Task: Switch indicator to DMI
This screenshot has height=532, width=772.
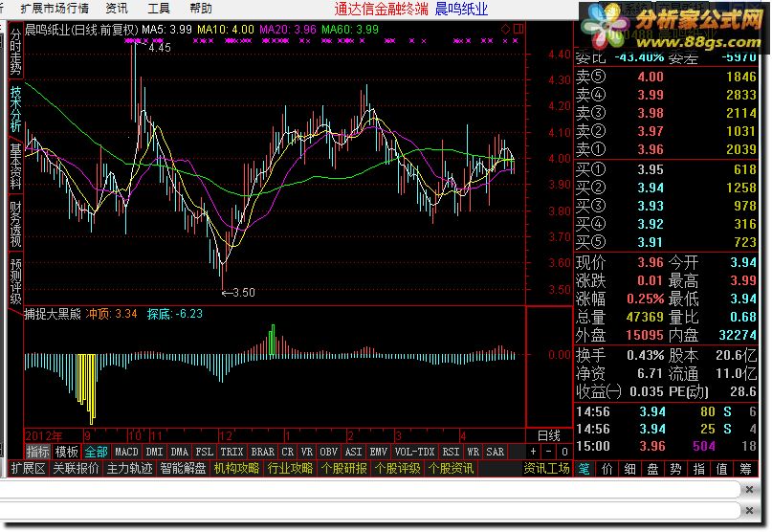Action: 154,452
